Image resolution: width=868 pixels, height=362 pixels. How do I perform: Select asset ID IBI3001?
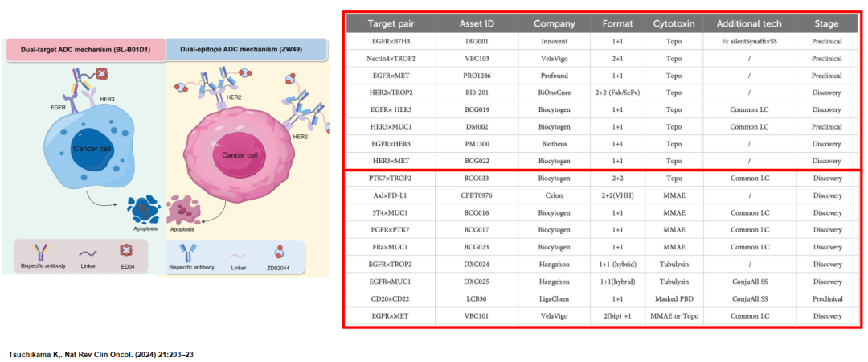coord(477,41)
